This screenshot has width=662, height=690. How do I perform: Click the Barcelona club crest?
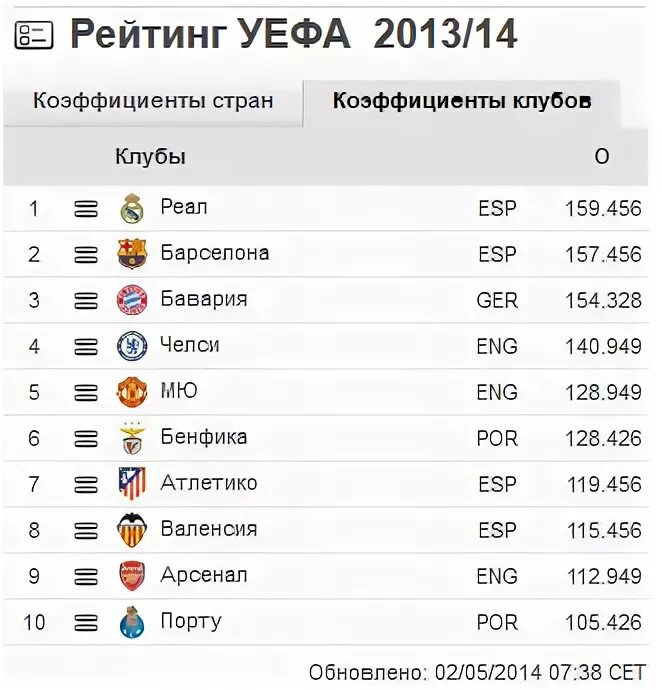[132, 254]
